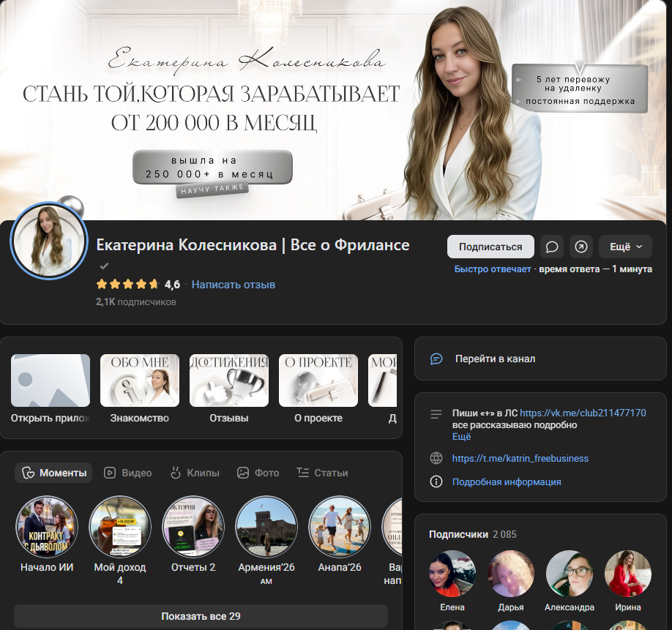The height and width of the screenshot is (630, 672).
Task: Click the star rating 4,6
Action: [138, 284]
